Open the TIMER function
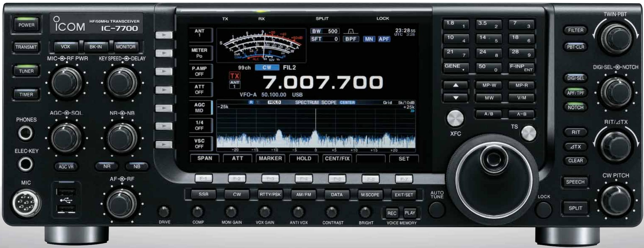Image resolution: width=644 pixels, height=248 pixels. [26, 95]
